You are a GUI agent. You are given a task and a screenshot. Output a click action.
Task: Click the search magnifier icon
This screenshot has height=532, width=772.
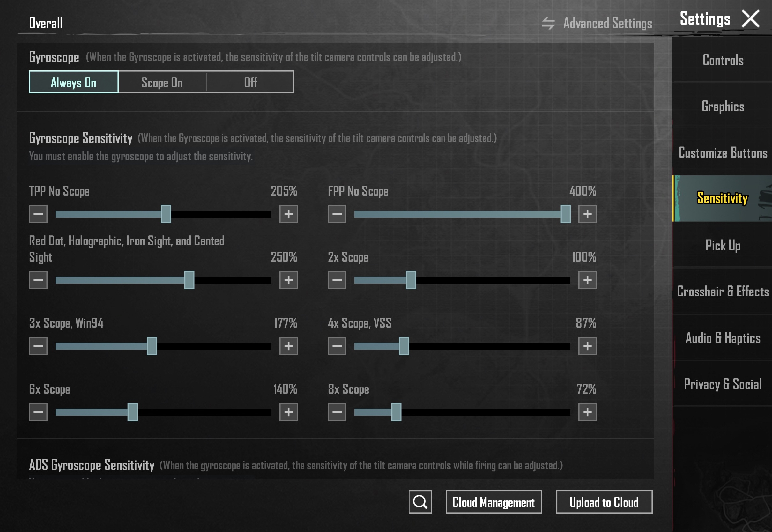tap(420, 502)
